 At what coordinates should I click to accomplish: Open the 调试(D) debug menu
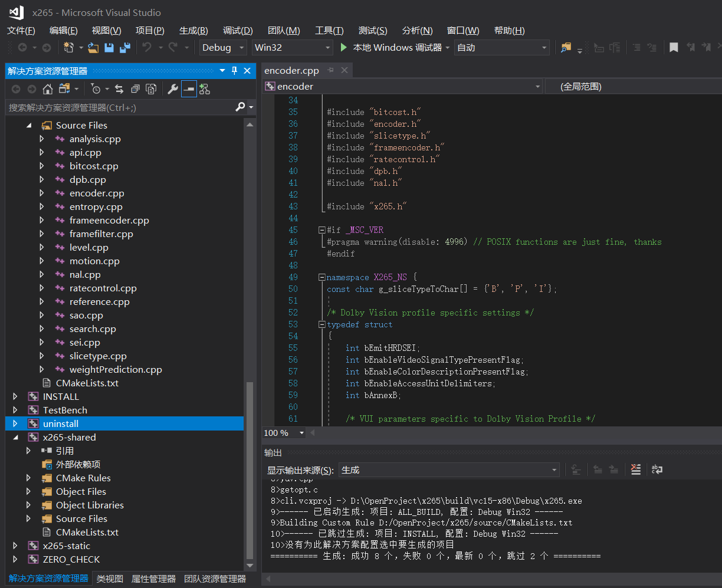(x=238, y=31)
